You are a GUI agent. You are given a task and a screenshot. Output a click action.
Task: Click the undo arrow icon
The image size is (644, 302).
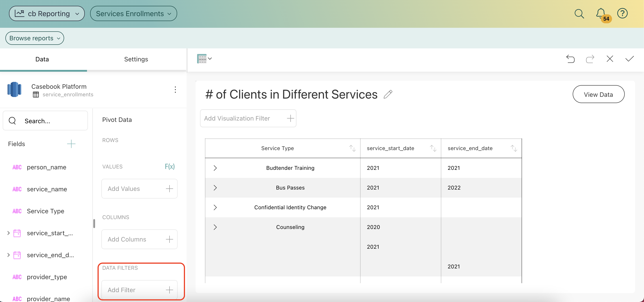[x=570, y=59]
